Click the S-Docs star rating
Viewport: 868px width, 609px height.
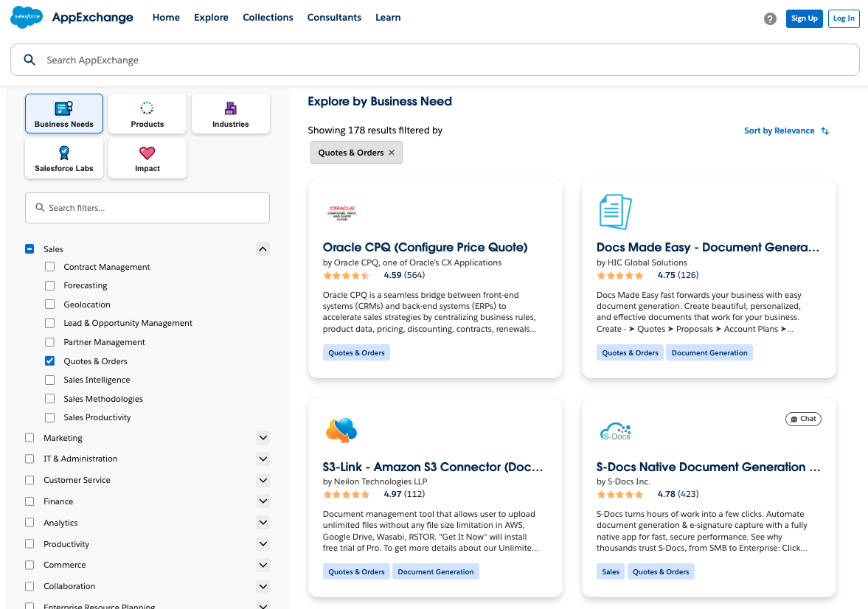620,495
